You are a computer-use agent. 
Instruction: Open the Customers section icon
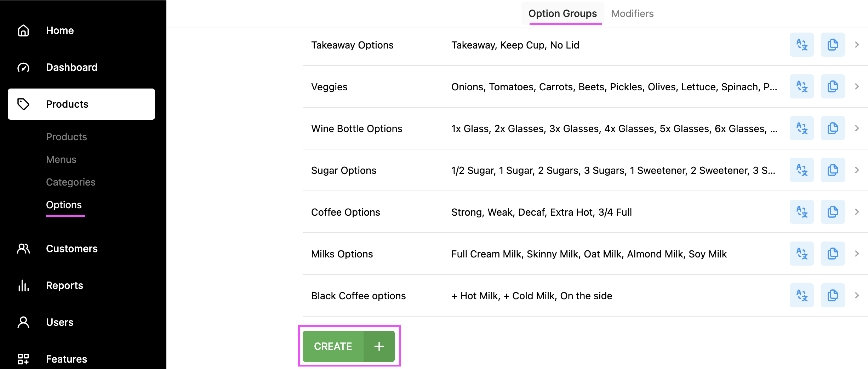[23, 249]
